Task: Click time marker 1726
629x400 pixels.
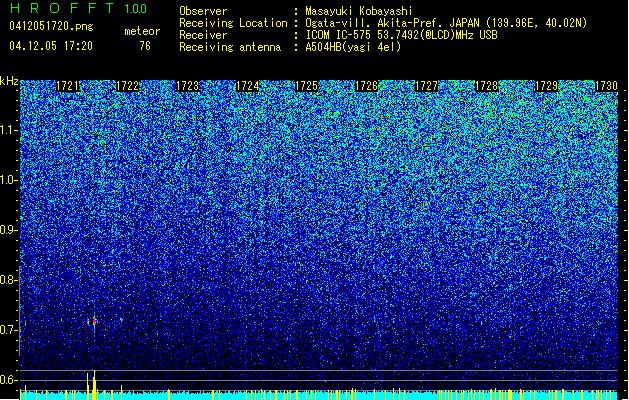Action: [x=367, y=86]
